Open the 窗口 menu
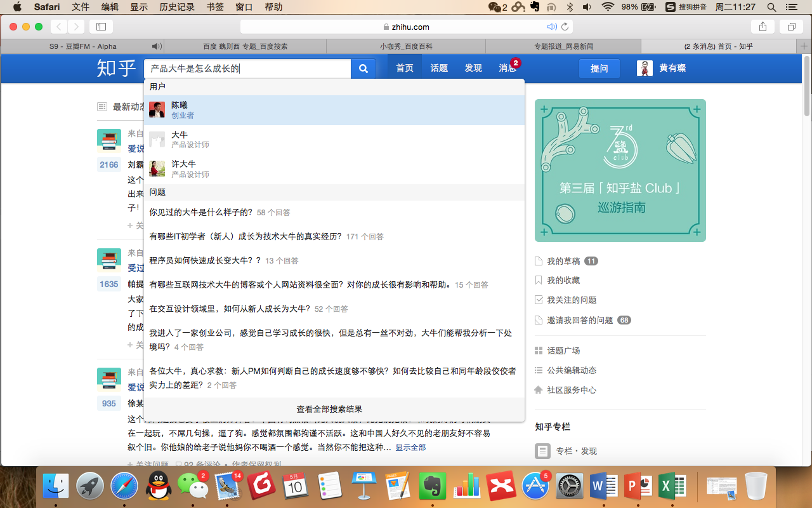812x508 pixels. click(244, 7)
